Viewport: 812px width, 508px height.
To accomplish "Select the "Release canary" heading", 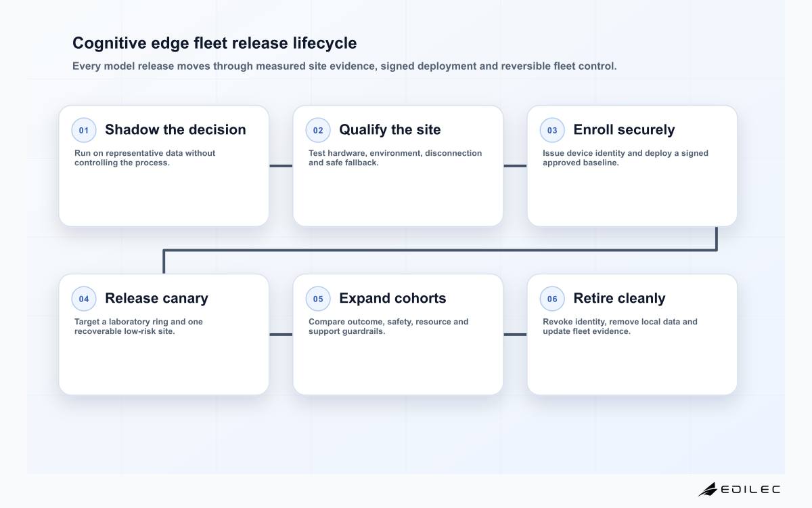I will tap(156, 298).
